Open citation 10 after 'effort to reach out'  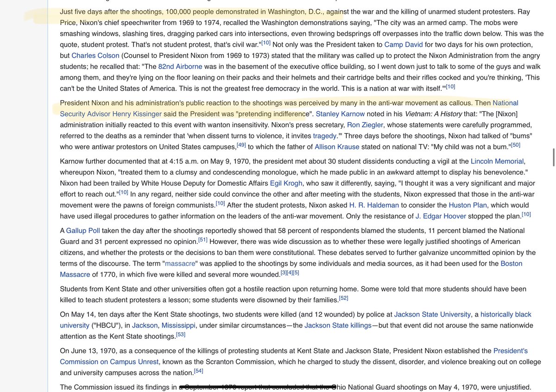124,192
